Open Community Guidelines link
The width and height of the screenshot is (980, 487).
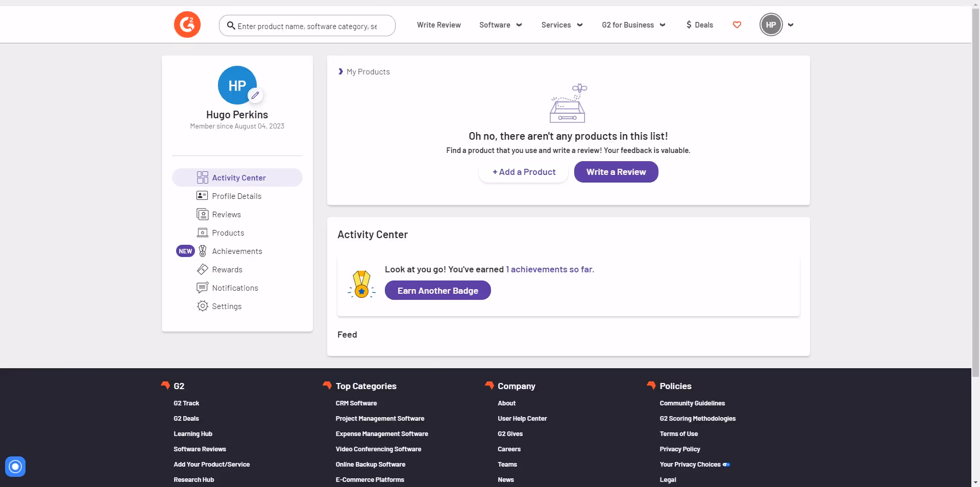pyautogui.click(x=692, y=403)
